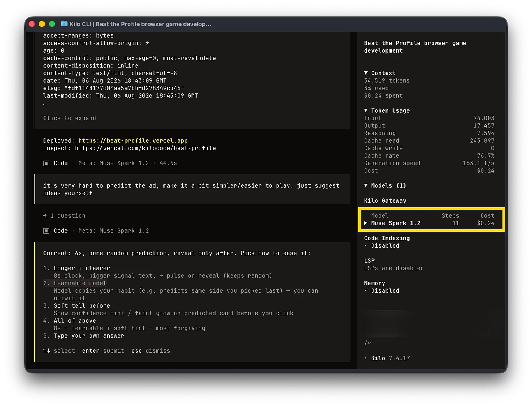This screenshot has width=532, height=406.
Task: Click the last-modified header line
Action: click(x=121, y=96)
